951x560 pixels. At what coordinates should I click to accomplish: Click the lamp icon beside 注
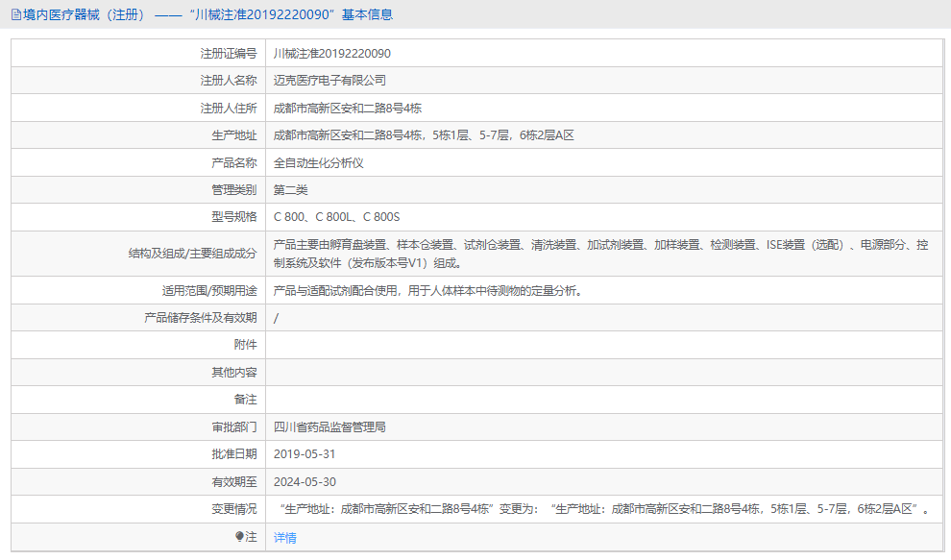241,537
